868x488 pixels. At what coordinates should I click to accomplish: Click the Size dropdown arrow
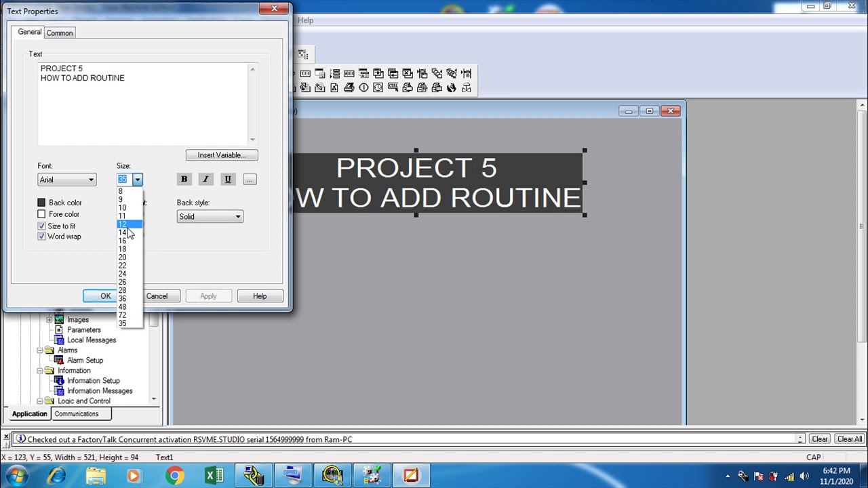[138, 180]
